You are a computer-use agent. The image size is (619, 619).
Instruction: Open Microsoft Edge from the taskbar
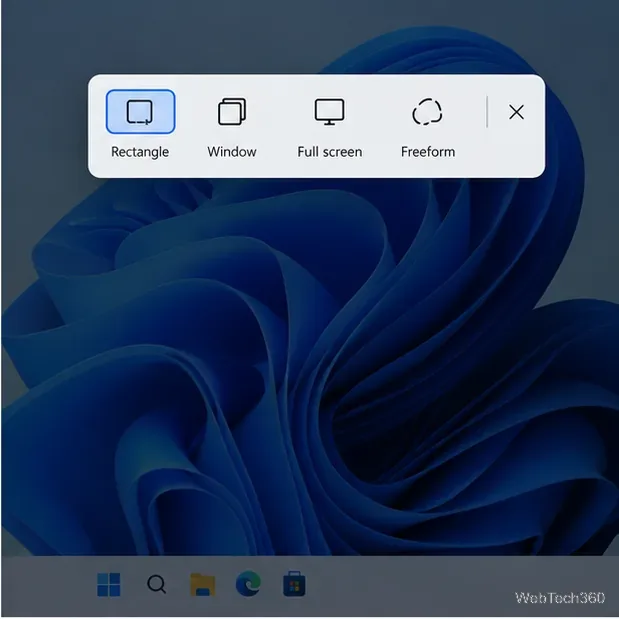pos(248,584)
